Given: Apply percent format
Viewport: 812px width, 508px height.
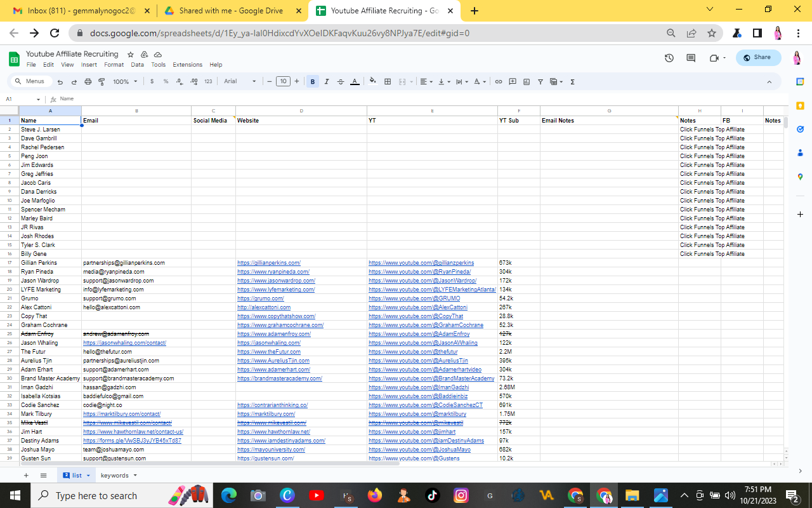Looking at the screenshot, I should click(166, 81).
